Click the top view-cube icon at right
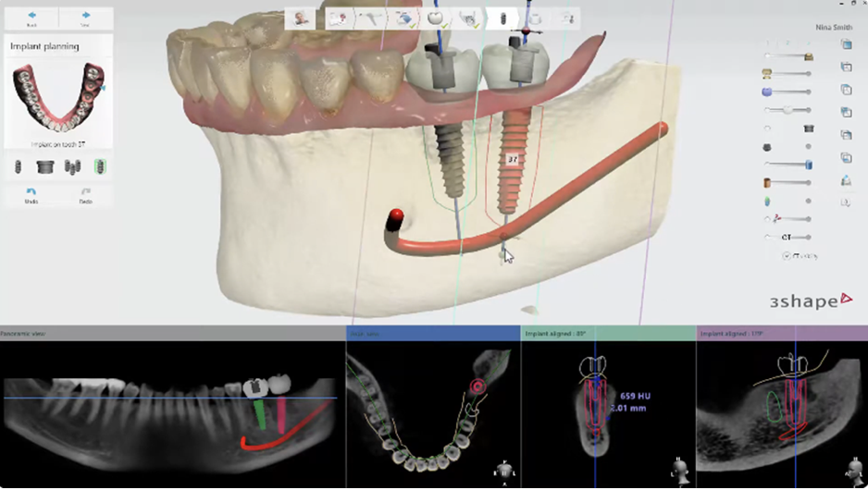 pyautogui.click(x=846, y=44)
